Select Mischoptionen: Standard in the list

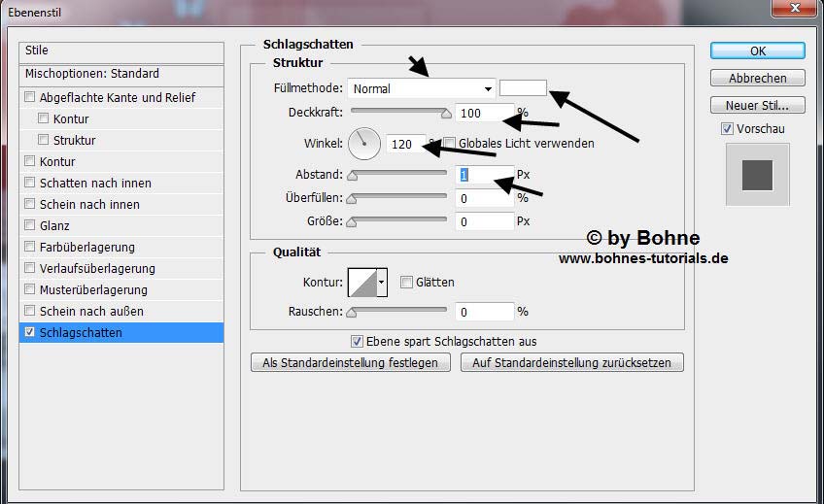tap(92, 74)
